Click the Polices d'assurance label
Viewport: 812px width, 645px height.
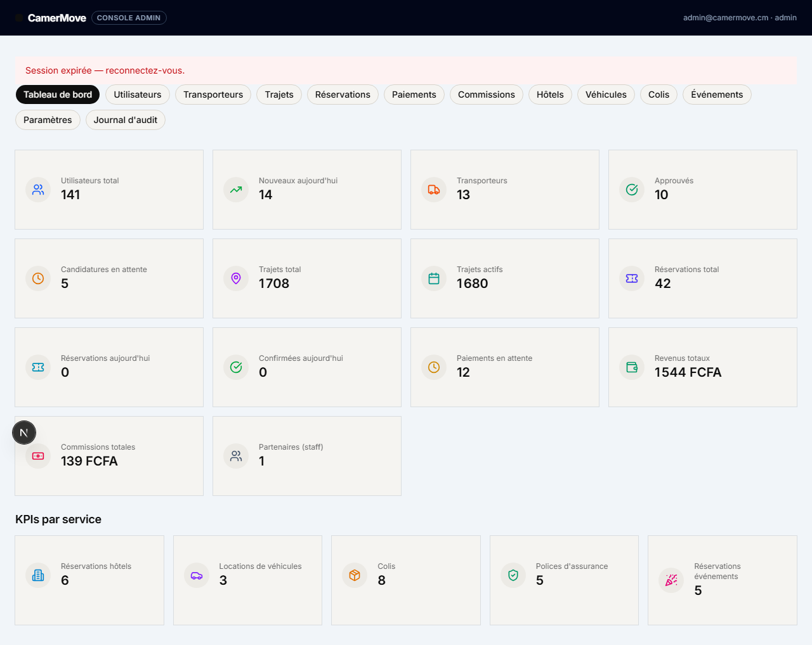tap(572, 566)
